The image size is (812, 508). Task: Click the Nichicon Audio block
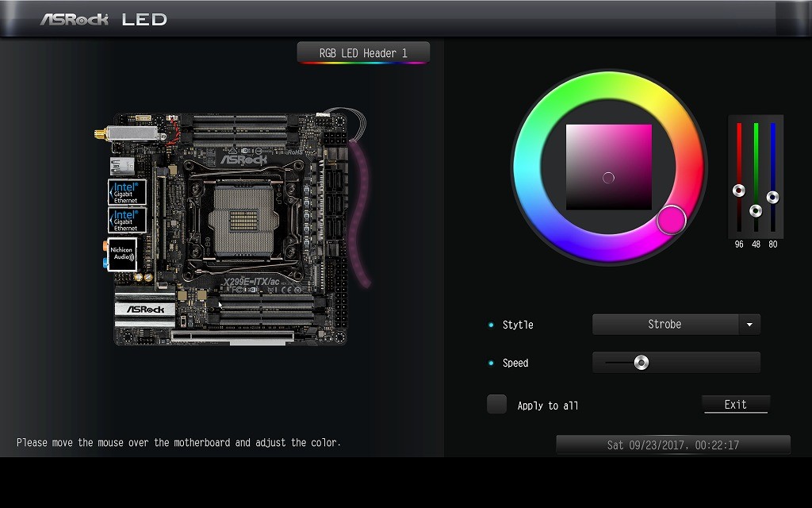pyautogui.click(x=122, y=254)
